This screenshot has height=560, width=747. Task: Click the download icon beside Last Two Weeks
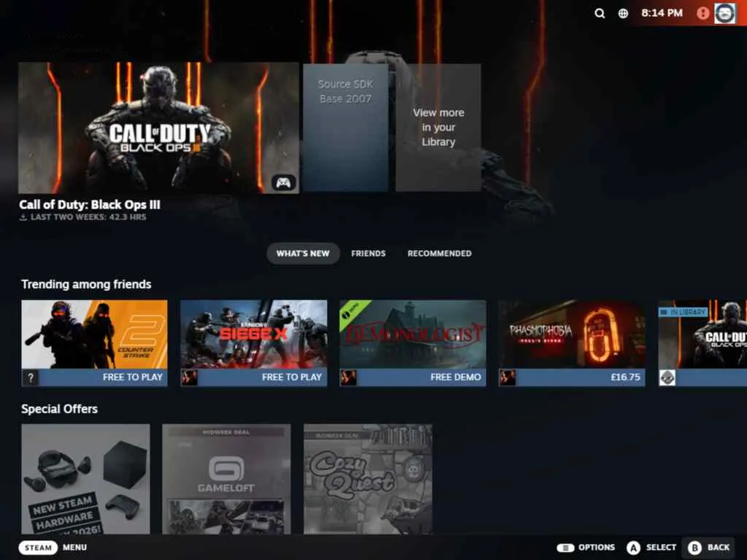23,217
